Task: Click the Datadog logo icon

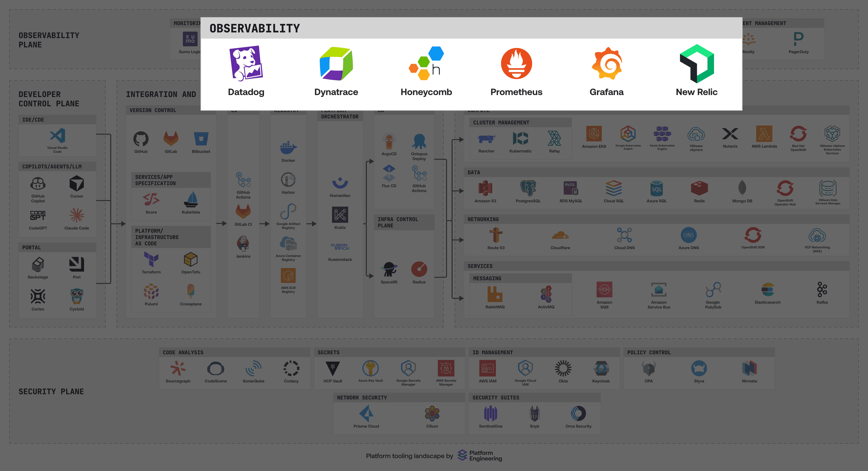Action: coord(246,63)
